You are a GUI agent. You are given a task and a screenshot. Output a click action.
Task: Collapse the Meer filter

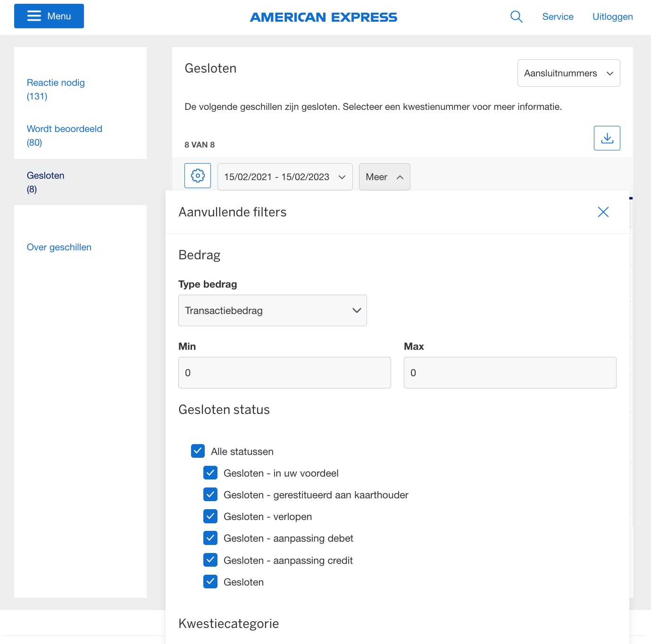click(384, 177)
